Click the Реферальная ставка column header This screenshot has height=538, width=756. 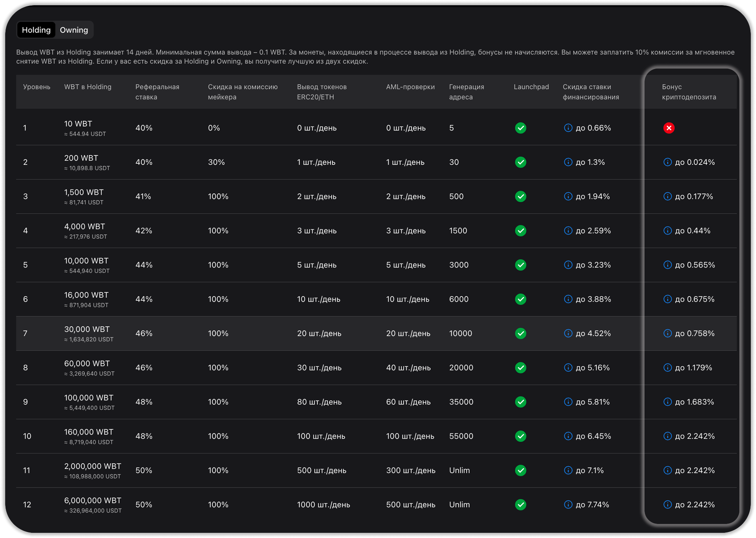[157, 92]
